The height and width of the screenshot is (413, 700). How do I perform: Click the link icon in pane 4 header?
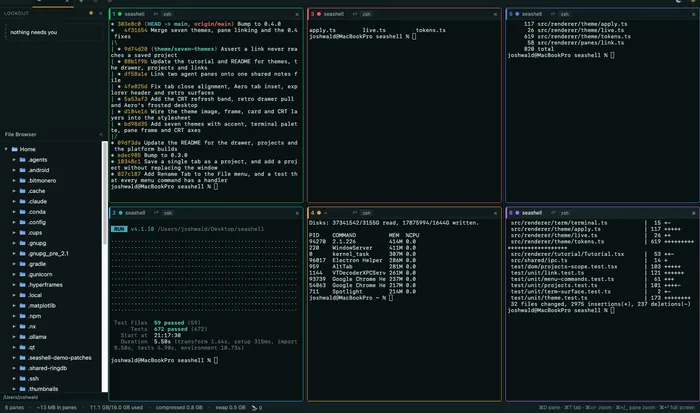[355, 213]
